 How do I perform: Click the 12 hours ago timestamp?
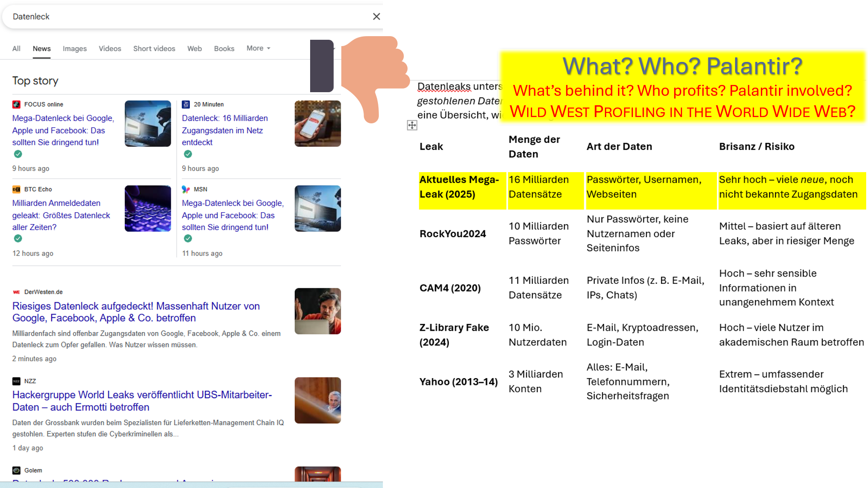coord(33,253)
